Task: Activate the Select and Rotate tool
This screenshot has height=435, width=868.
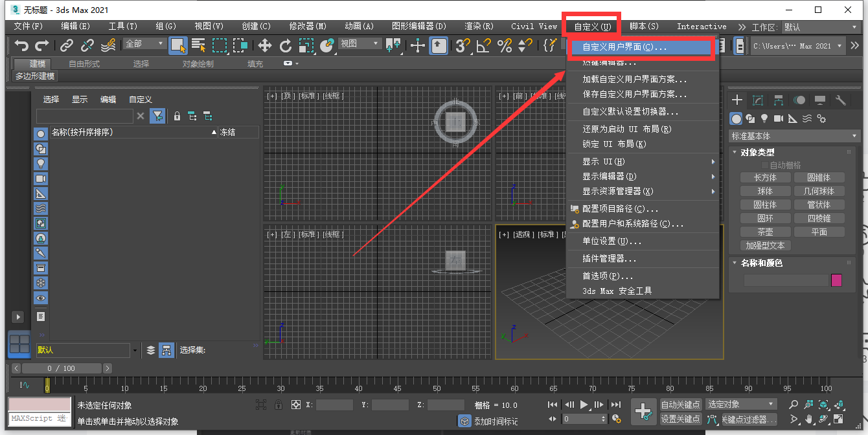Action: pyautogui.click(x=285, y=45)
